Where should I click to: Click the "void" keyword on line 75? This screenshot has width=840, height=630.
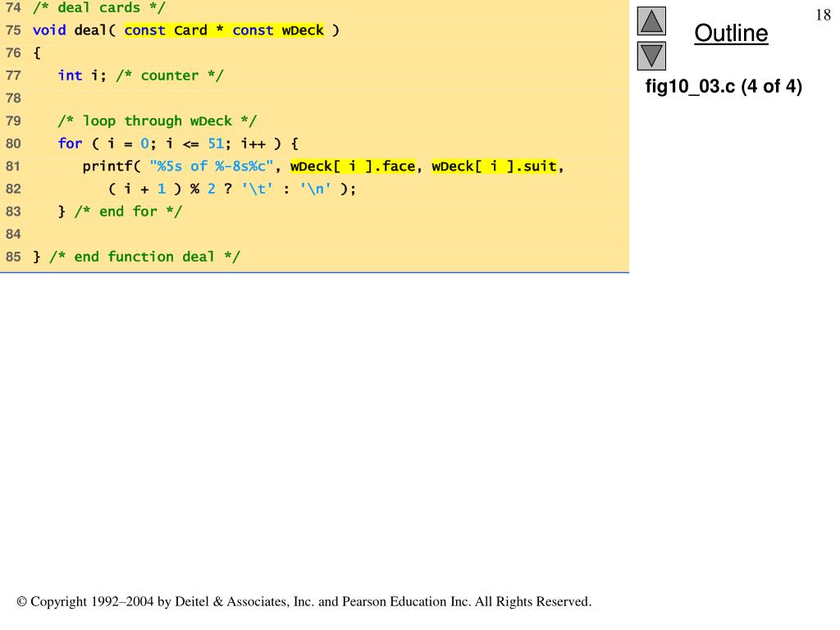coord(49,30)
